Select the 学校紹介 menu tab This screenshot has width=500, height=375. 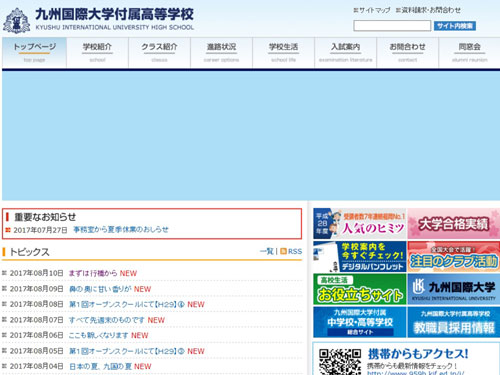tap(97, 53)
